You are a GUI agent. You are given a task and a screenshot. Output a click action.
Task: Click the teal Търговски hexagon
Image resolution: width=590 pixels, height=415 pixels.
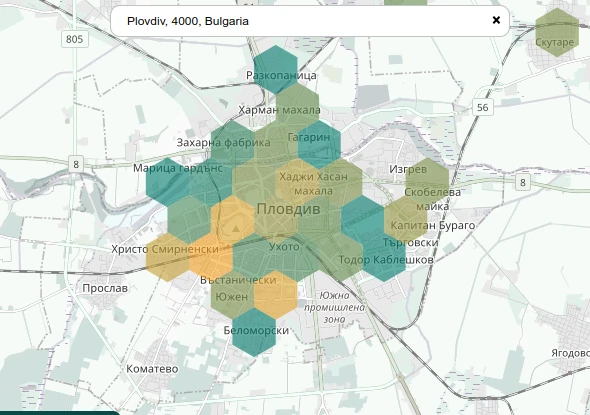point(384,257)
